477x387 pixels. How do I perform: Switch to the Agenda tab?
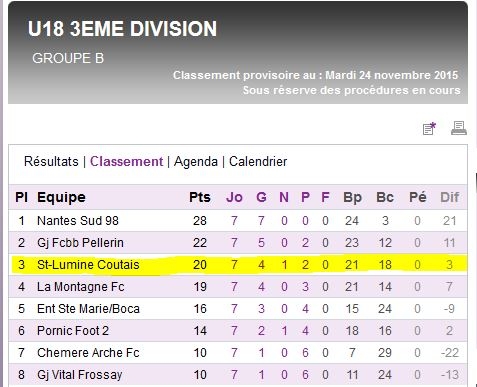[196, 162]
